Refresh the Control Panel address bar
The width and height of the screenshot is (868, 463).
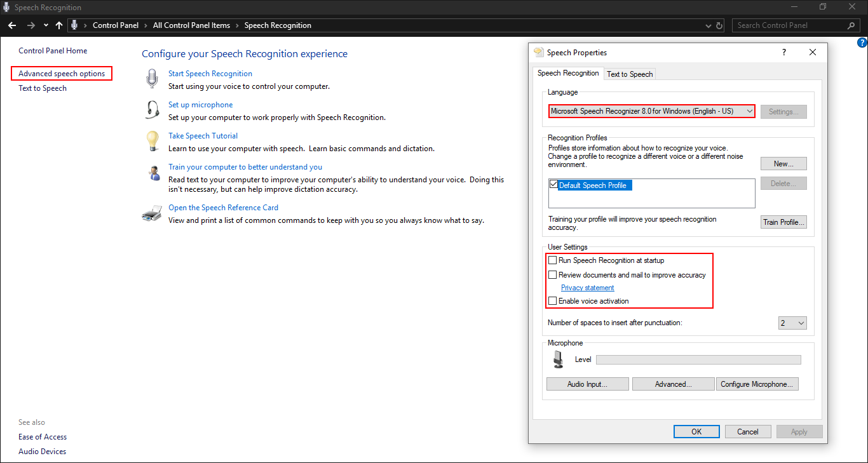719,25
